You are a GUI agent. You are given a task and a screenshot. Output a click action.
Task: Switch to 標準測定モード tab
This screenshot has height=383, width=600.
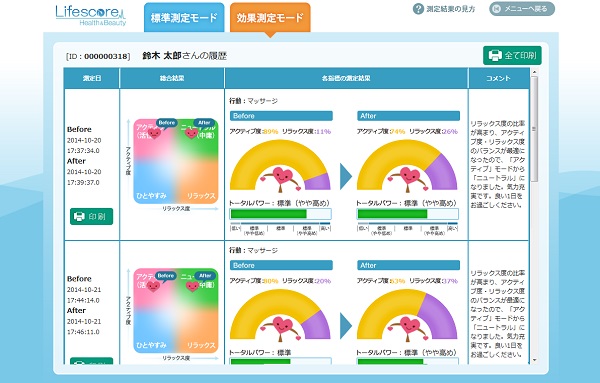pyautogui.click(x=184, y=18)
